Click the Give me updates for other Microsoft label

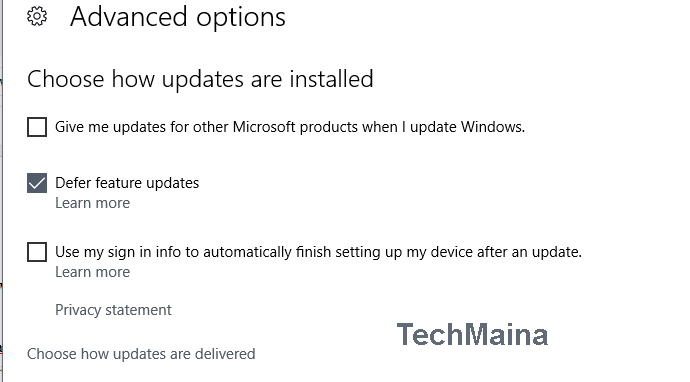pyautogui.click(x=290, y=127)
